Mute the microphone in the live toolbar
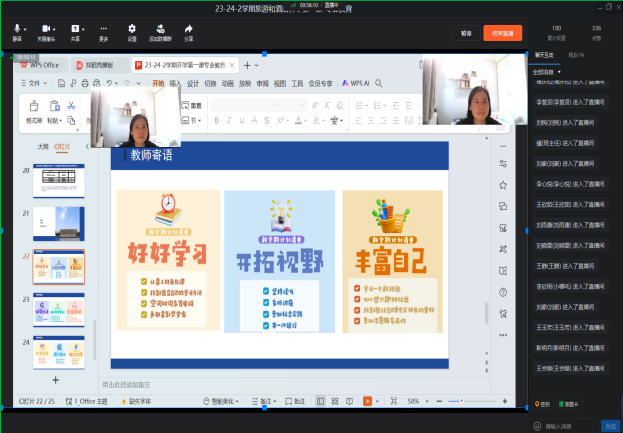This screenshot has height=433, width=623. click(17, 27)
